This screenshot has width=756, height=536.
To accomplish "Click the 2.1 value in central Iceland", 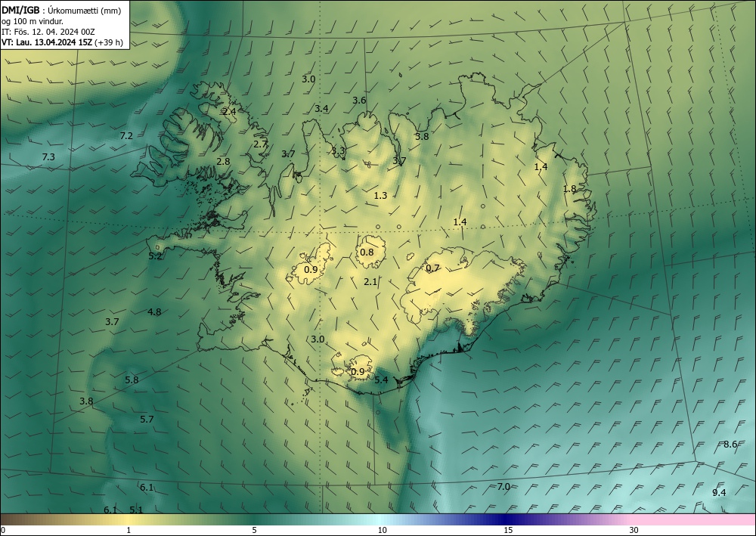I will pos(370,282).
